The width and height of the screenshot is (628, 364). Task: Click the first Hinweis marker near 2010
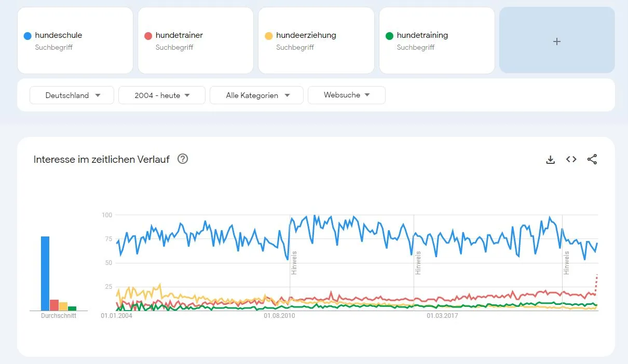pyautogui.click(x=294, y=263)
